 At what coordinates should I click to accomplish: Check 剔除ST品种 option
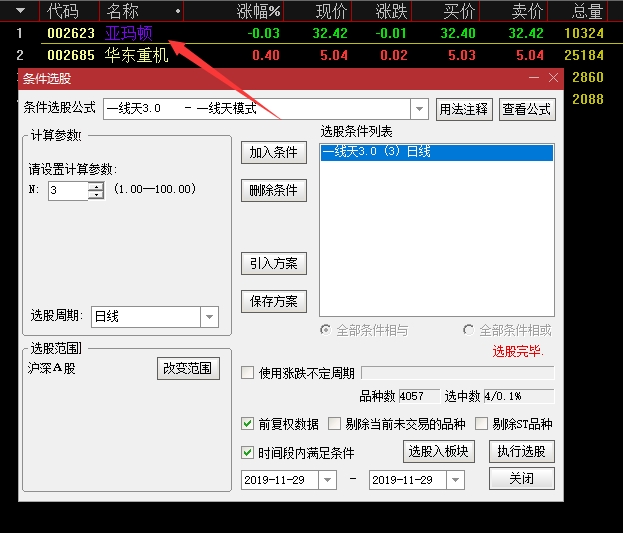(x=483, y=424)
